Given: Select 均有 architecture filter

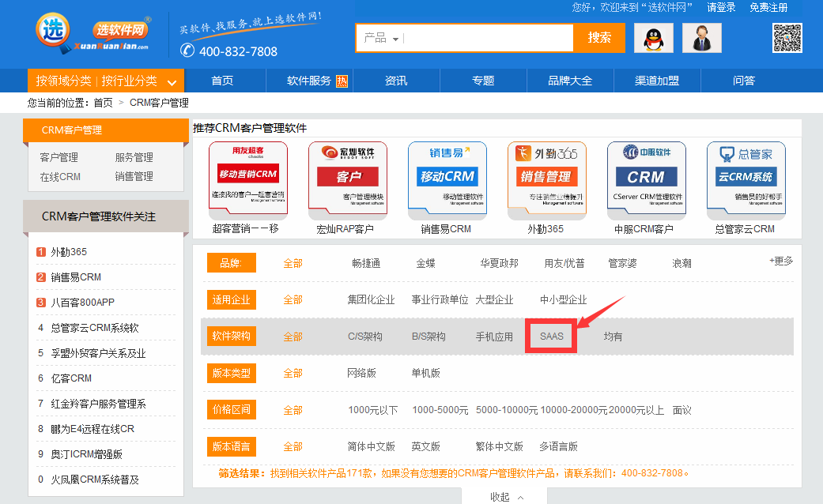Looking at the screenshot, I should tap(613, 337).
